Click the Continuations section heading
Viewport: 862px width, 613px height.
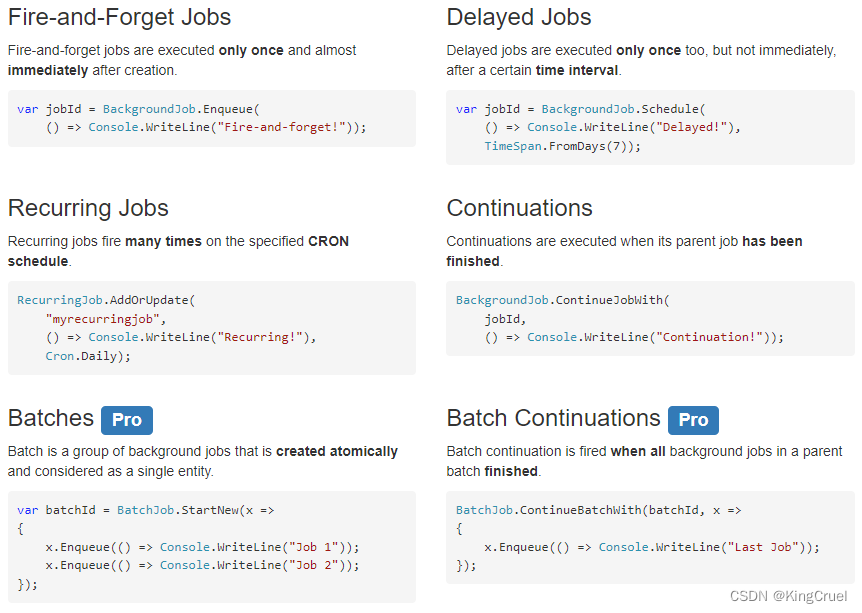[x=519, y=208]
